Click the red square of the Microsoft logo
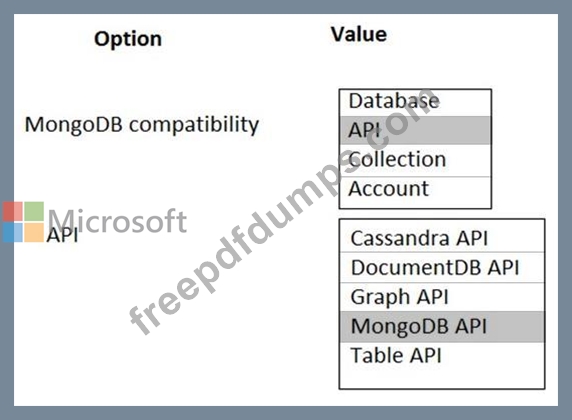The height and width of the screenshot is (420, 572). (13, 212)
